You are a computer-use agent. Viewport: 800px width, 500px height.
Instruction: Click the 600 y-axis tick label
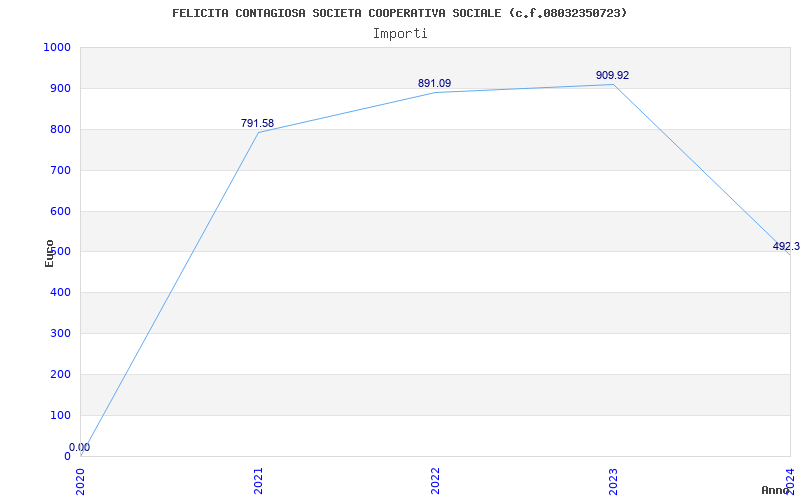click(x=60, y=211)
